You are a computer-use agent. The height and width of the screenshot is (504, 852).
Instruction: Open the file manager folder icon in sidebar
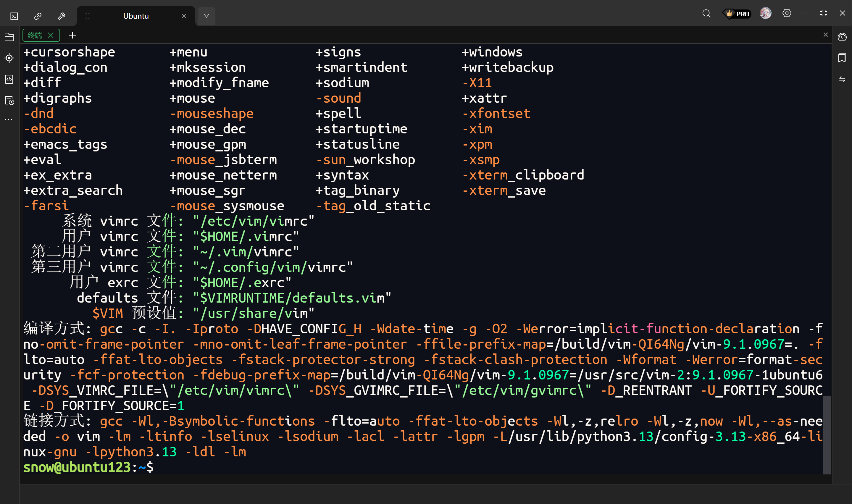(x=9, y=37)
